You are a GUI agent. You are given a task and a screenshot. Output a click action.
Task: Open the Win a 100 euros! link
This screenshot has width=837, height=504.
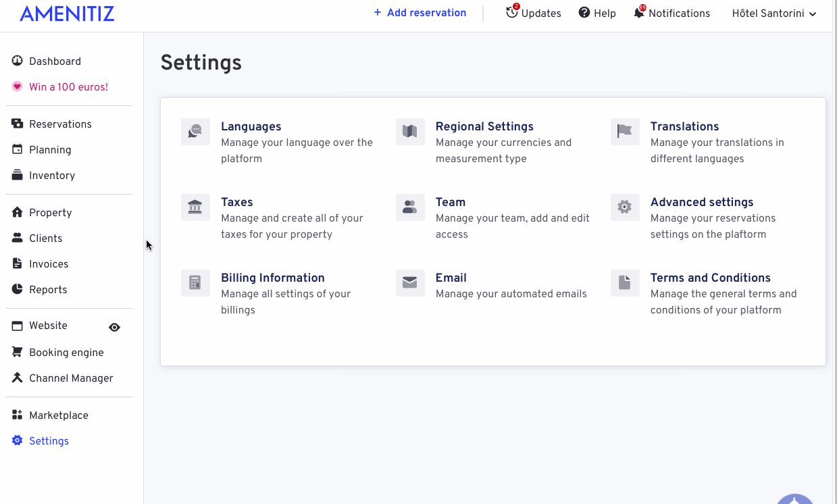point(68,86)
